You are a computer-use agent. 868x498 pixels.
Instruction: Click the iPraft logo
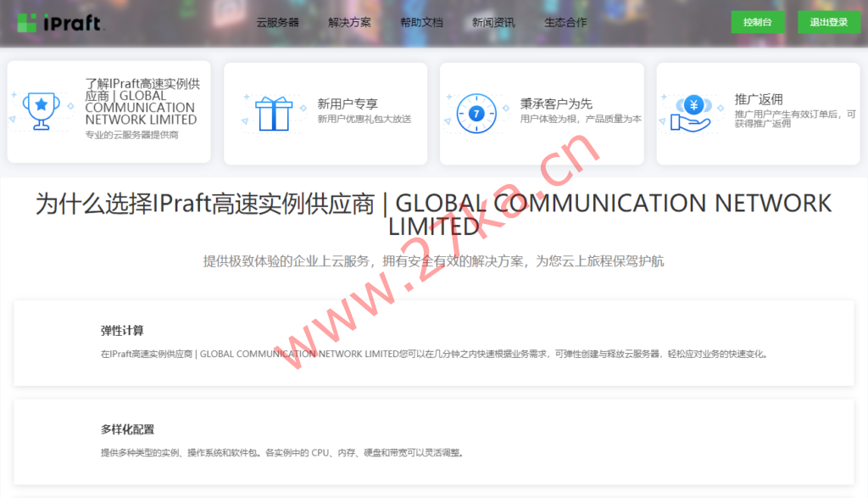[59, 23]
